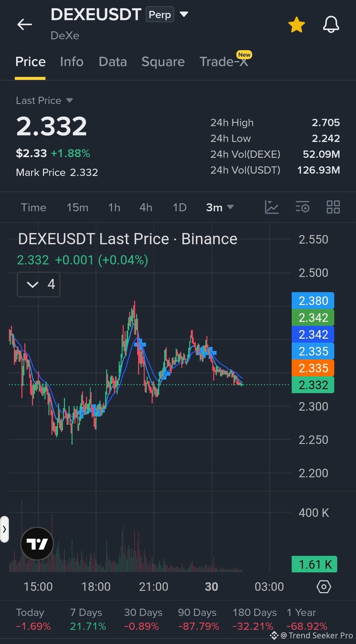
Task: Select the 1h chart interval
Action: coord(114,207)
